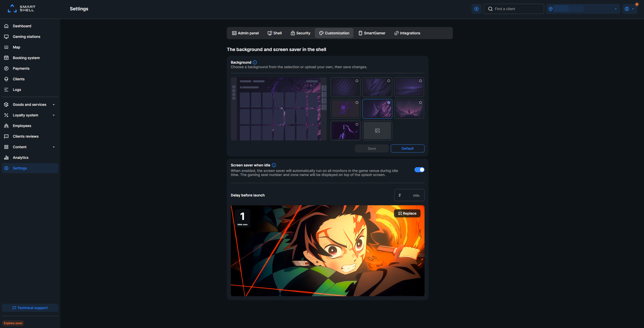Select the purple warrior background radio

[357, 124]
